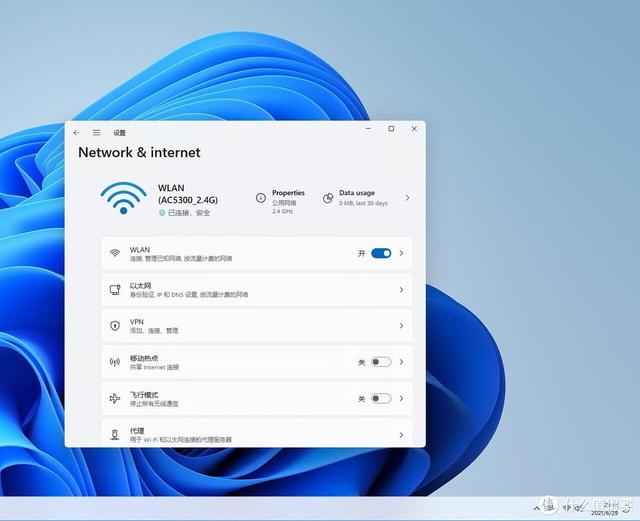Viewport: 640px width, 521px height.
Task: Enable the mobile hotspot (移动热点) toggle
Action: [x=381, y=362]
